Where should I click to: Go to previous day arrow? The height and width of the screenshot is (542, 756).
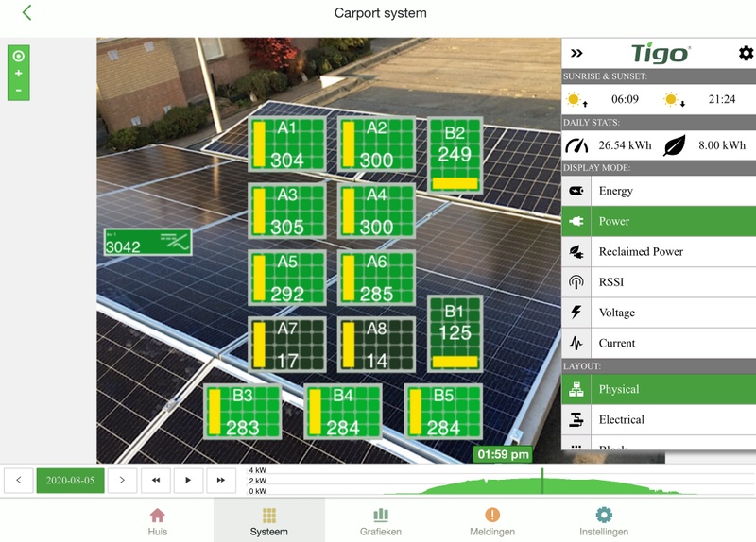[x=18, y=480]
